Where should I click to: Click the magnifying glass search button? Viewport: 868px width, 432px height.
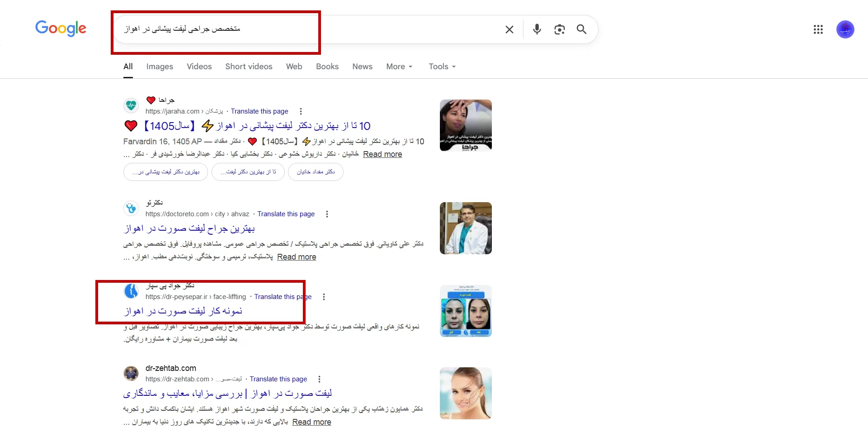(581, 29)
